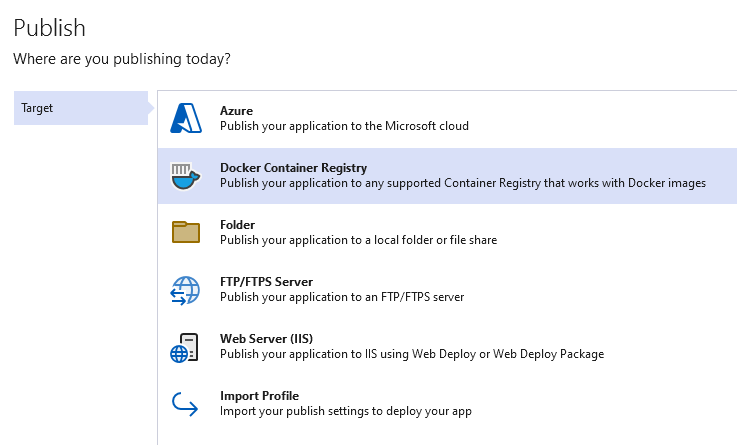Click the Azure cloud icon
This screenshot has width=737, height=445.
point(186,118)
